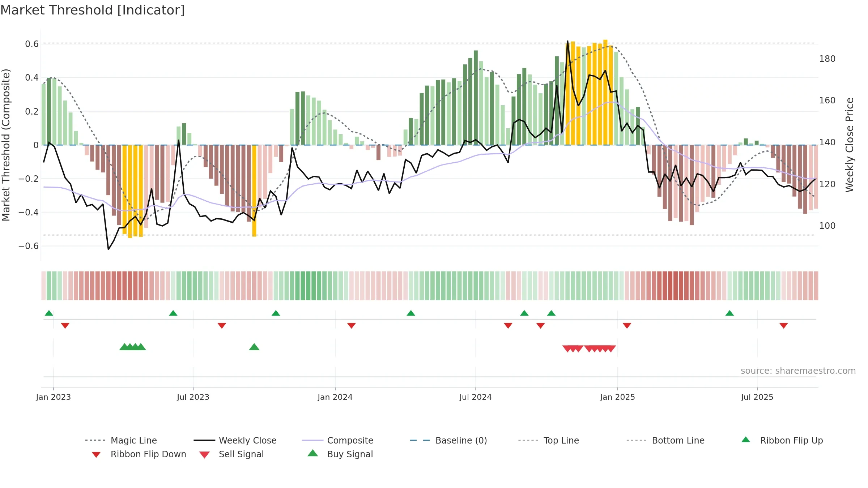Click the −0.6 left axis tick label
Screen dimensions: 868x488
pos(29,246)
